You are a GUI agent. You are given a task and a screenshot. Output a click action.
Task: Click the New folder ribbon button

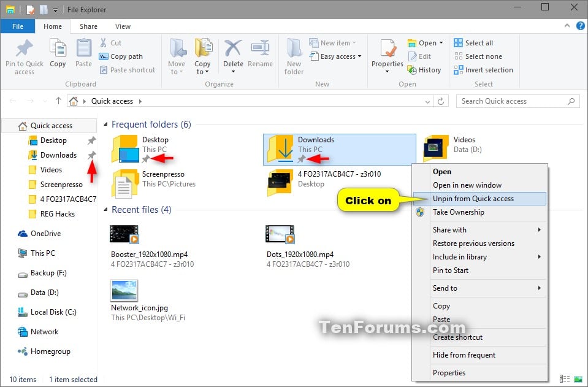pyautogui.click(x=294, y=57)
